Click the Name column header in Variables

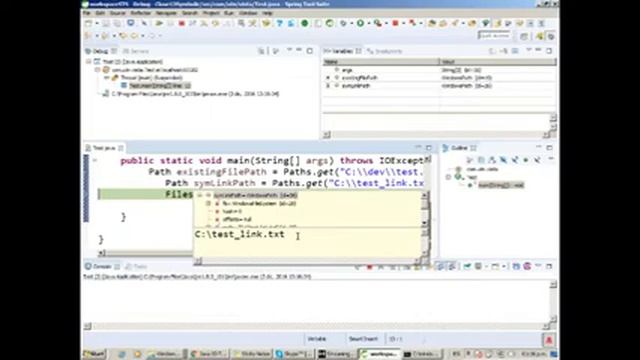tap(381, 62)
